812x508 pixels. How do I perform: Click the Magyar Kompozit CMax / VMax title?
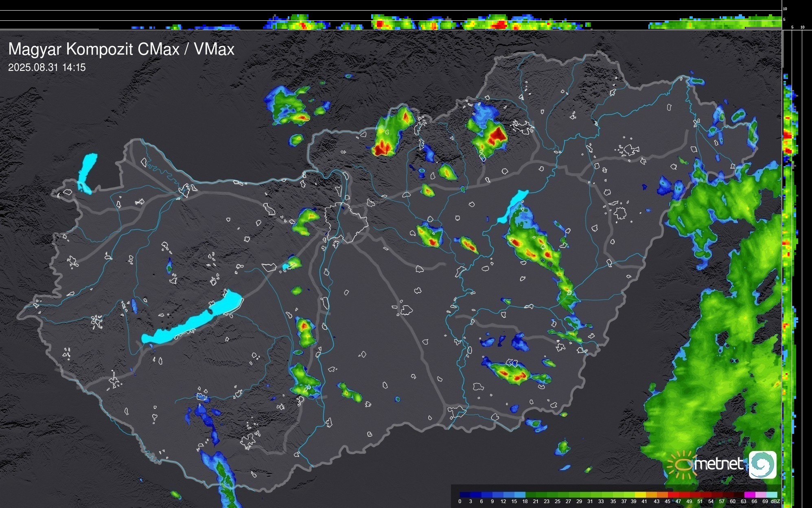121,49
